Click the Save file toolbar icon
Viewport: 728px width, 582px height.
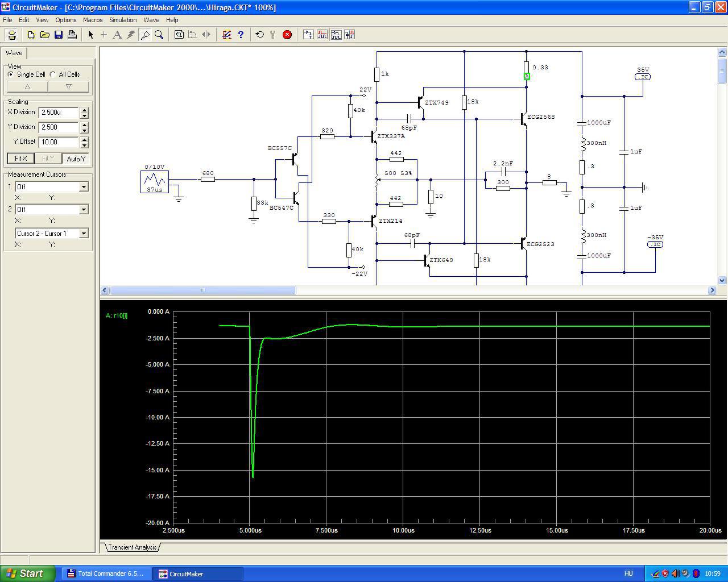(x=59, y=35)
